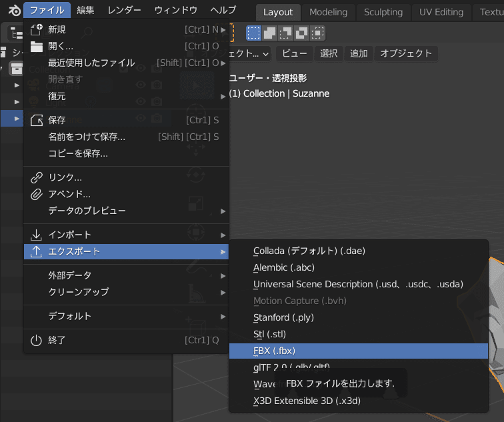Switch to the Layout workspace tab
Screen dimensions: 504x422
(278, 12)
